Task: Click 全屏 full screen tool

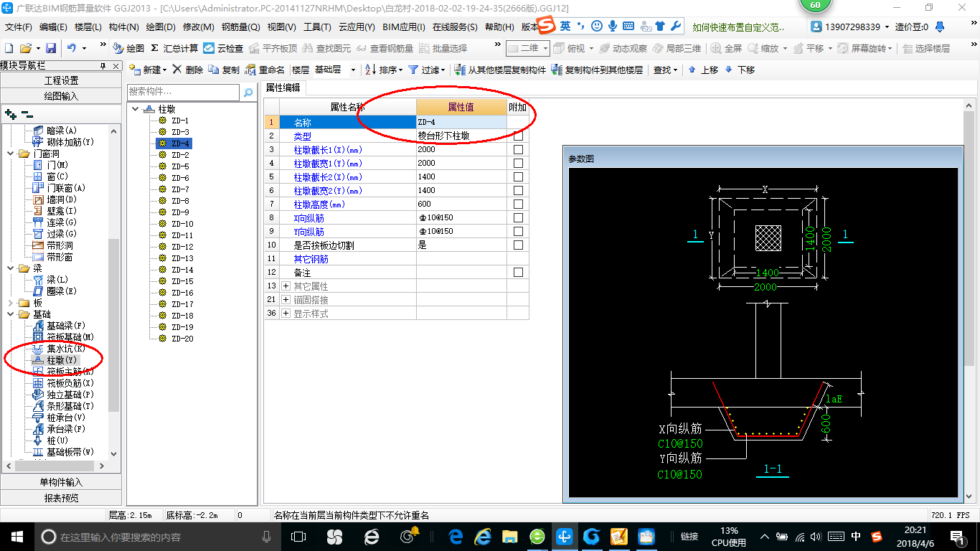Action: 726,48
